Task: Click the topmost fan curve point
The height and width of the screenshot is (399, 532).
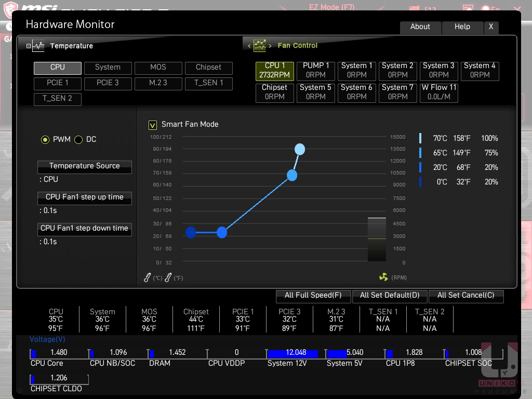Action: point(300,149)
